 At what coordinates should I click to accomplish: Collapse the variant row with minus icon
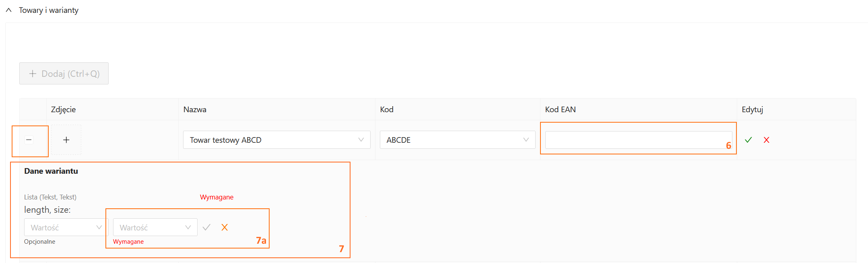(x=29, y=140)
